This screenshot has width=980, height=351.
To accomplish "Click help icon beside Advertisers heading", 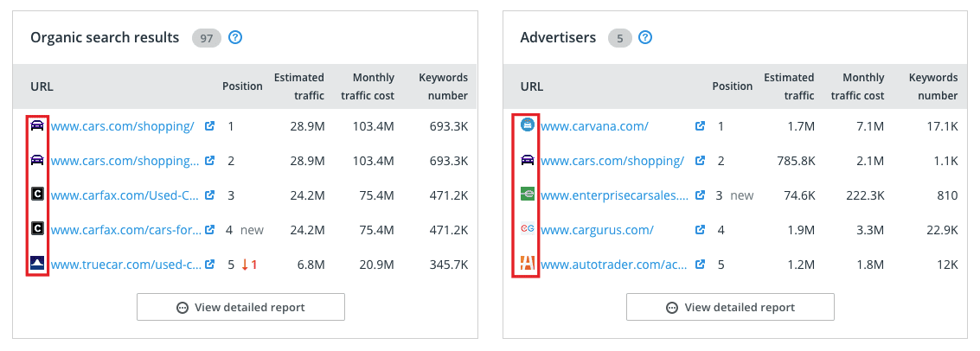I will (x=645, y=37).
